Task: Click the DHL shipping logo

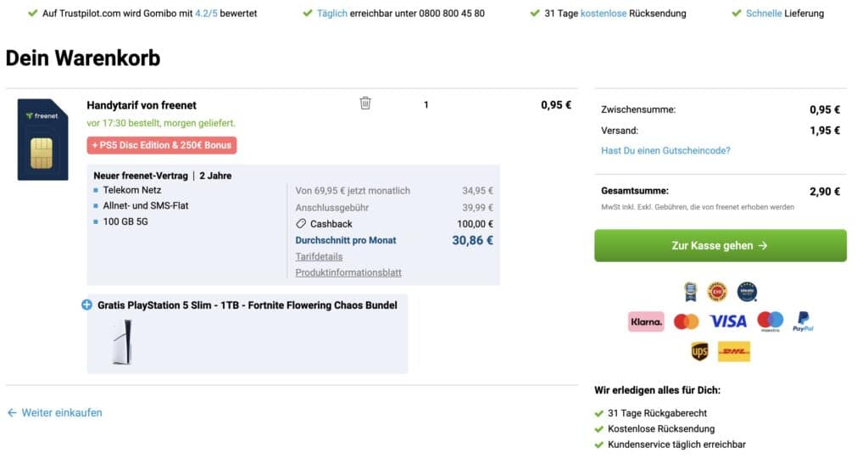Action: click(x=733, y=351)
